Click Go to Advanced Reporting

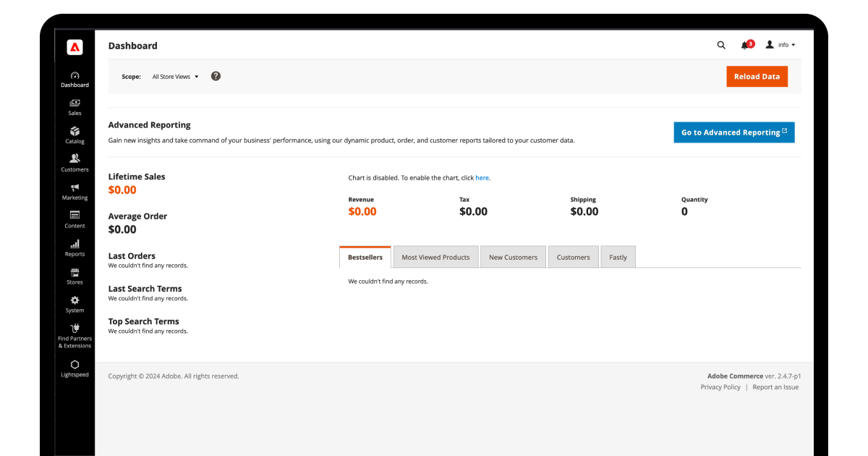(x=733, y=132)
